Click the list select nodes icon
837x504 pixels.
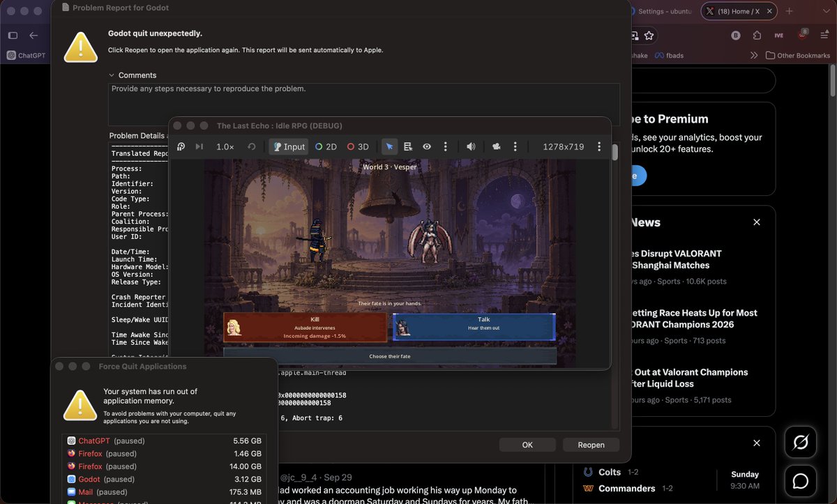click(408, 146)
